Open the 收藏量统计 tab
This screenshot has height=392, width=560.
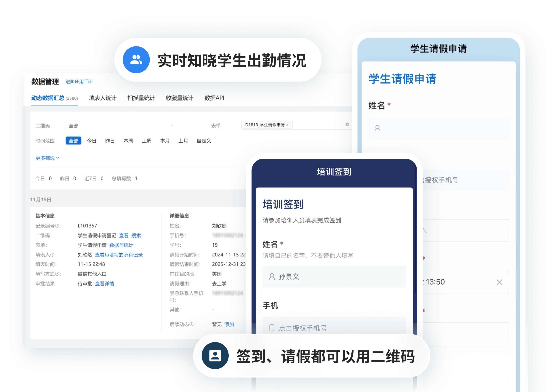click(180, 98)
